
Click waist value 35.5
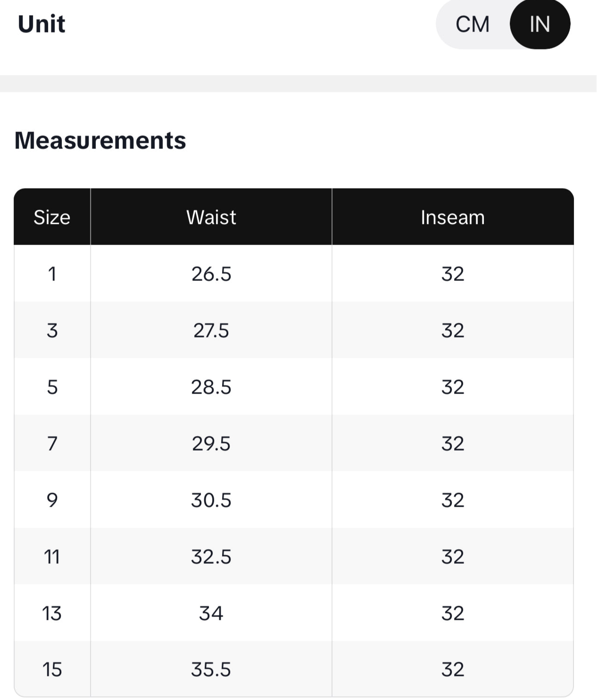[x=211, y=669]
